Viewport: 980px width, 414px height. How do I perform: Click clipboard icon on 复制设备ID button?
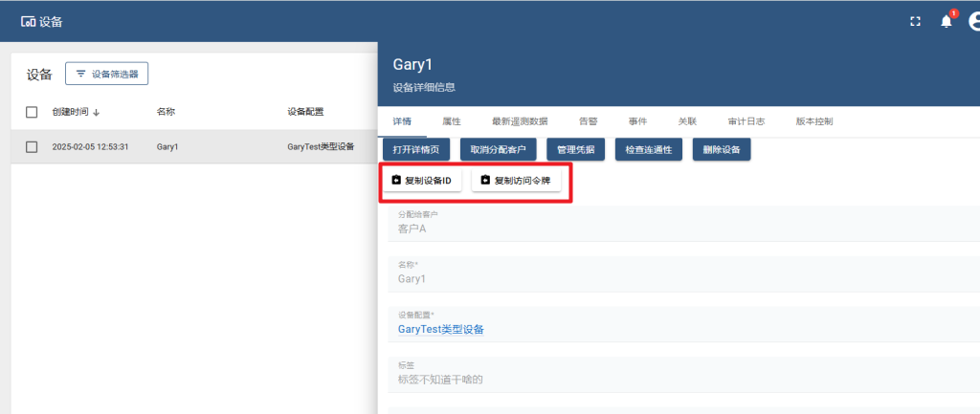click(x=395, y=181)
